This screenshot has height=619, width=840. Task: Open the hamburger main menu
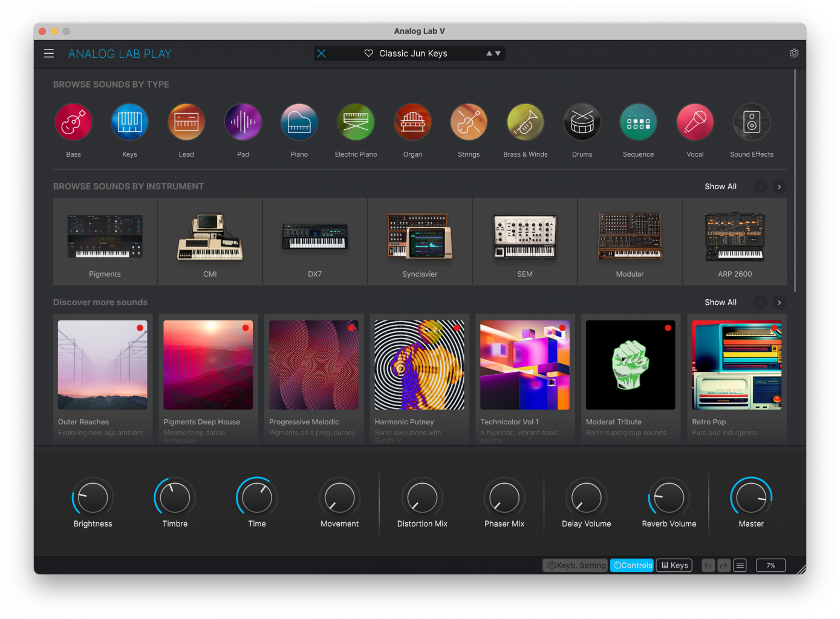(49, 53)
